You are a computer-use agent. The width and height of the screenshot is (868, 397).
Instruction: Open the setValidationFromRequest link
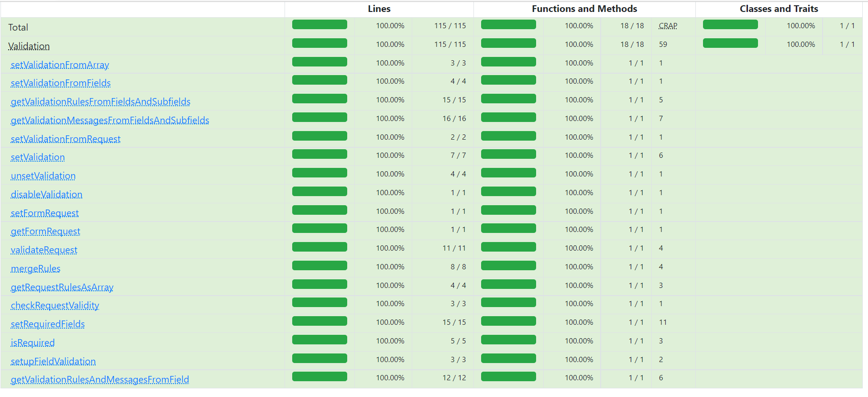click(x=66, y=139)
